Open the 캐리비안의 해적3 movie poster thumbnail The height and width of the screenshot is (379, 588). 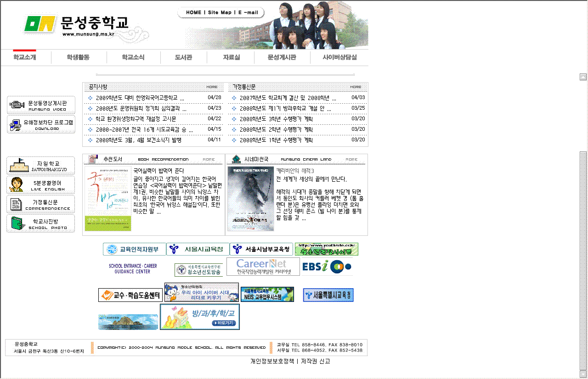click(x=250, y=198)
